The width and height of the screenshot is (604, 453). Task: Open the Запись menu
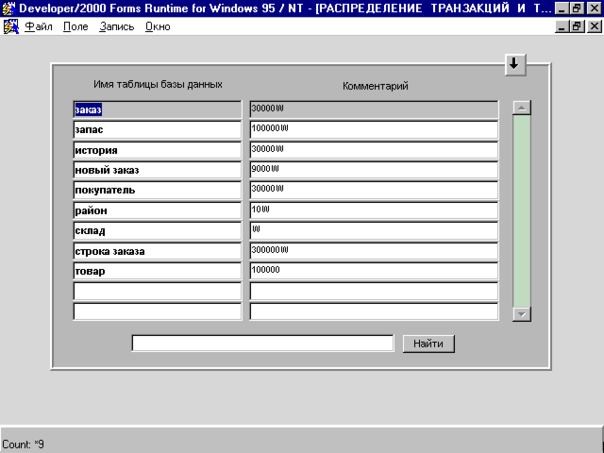pos(116,27)
